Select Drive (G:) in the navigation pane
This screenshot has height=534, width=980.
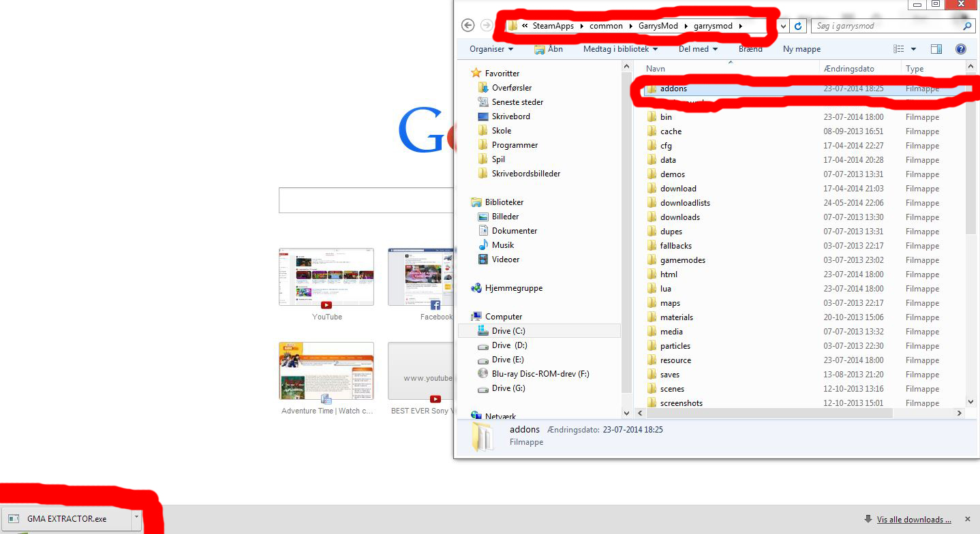tap(508, 388)
